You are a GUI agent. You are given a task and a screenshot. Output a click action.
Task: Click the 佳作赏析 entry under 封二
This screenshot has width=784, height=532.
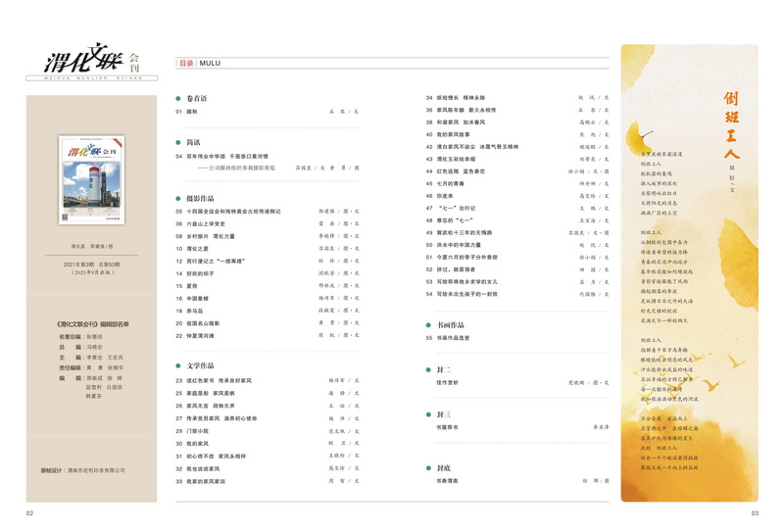click(x=448, y=383)
